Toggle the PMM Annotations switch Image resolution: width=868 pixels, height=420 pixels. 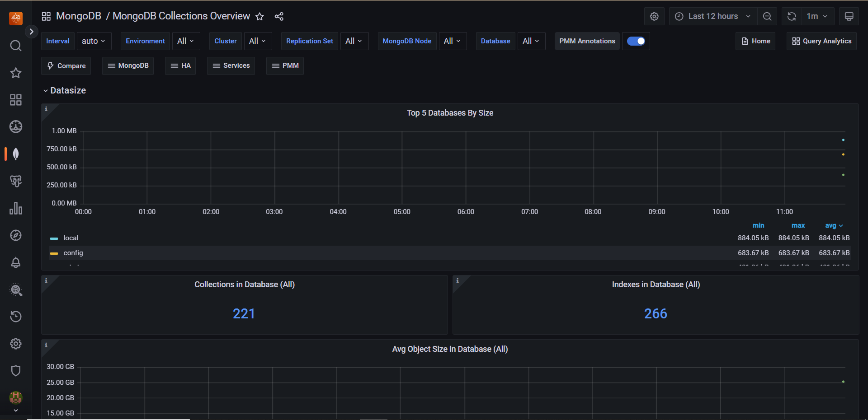pyautogui.click(x=636, y=41)
